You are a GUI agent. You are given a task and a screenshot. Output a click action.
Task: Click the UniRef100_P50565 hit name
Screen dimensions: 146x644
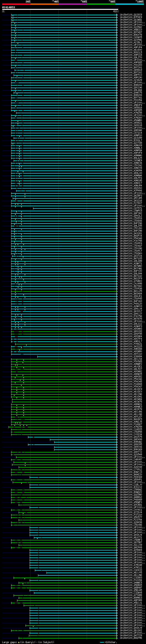[131, 361]
